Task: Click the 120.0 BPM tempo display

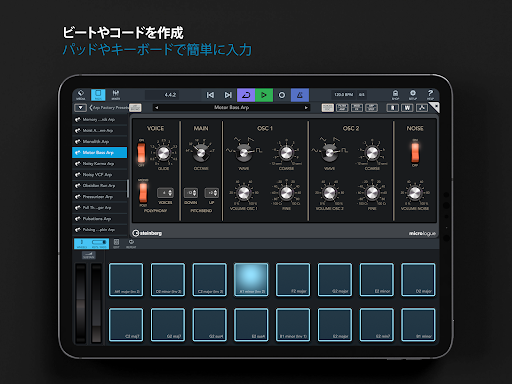Action: tap(344, 95)
